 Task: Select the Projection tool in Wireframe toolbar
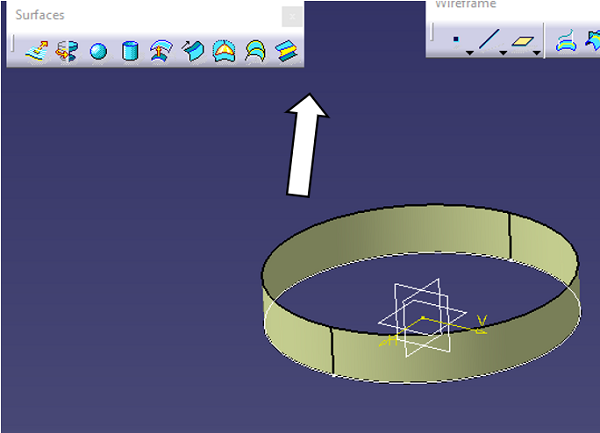point(566,41)
